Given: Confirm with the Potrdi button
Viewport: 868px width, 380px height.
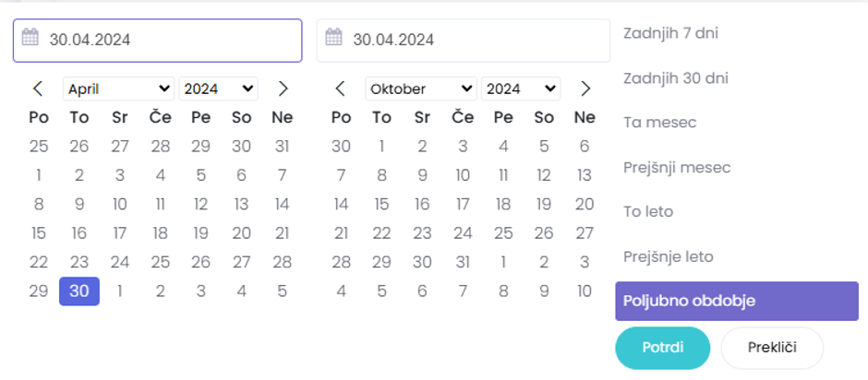Looking at the screenshot, I should [x=662, y=348].
